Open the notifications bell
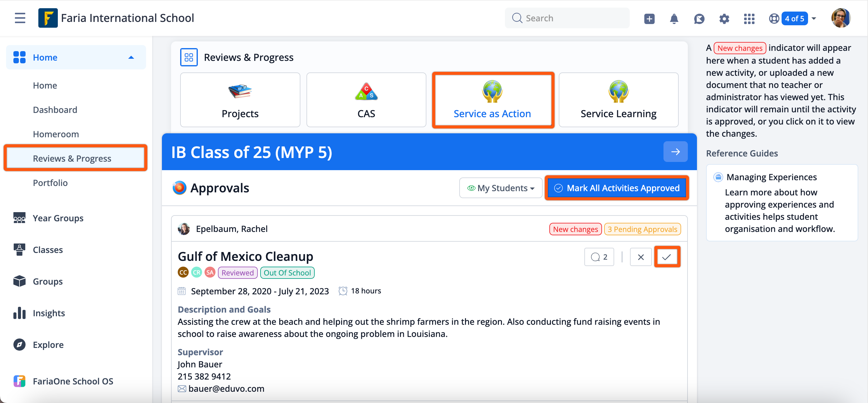868x403 pixels. (x=674, y=19)
